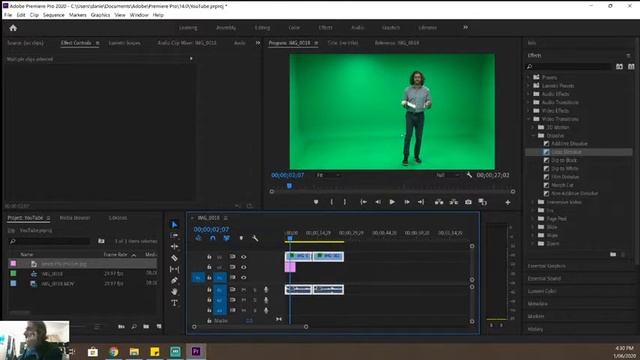Image resolution: width=640 pixels, height=360 pixels.
Task: Click the Lift button
Action: coord(439,202)
